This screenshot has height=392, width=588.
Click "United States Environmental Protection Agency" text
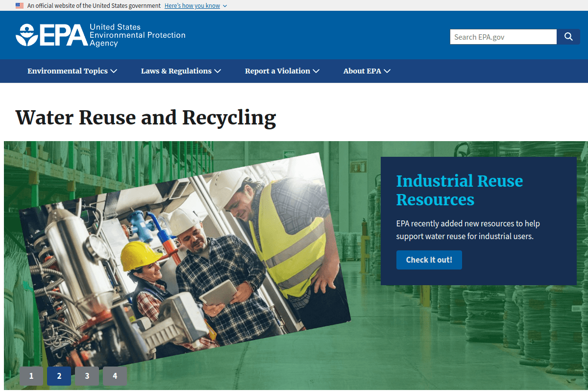138,35
